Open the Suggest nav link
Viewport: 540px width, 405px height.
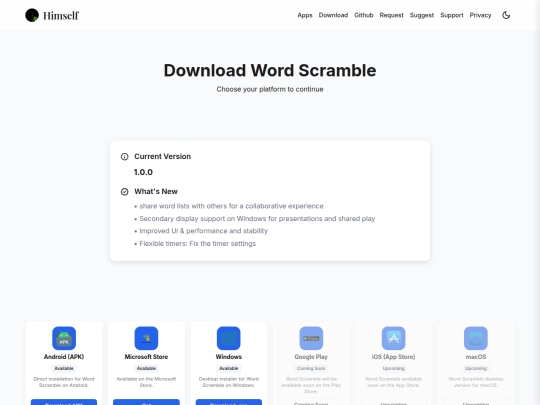[422, 15]
